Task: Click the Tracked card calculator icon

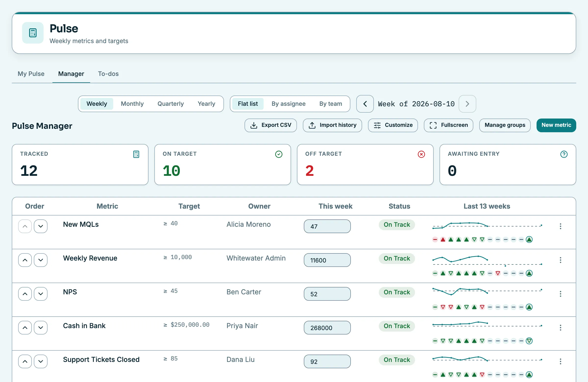Action: coord(136,154)
